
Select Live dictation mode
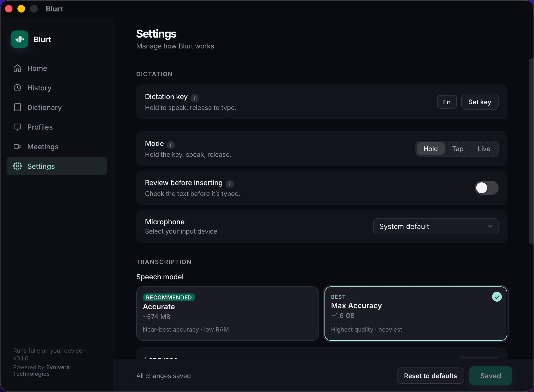click(484, 149)
